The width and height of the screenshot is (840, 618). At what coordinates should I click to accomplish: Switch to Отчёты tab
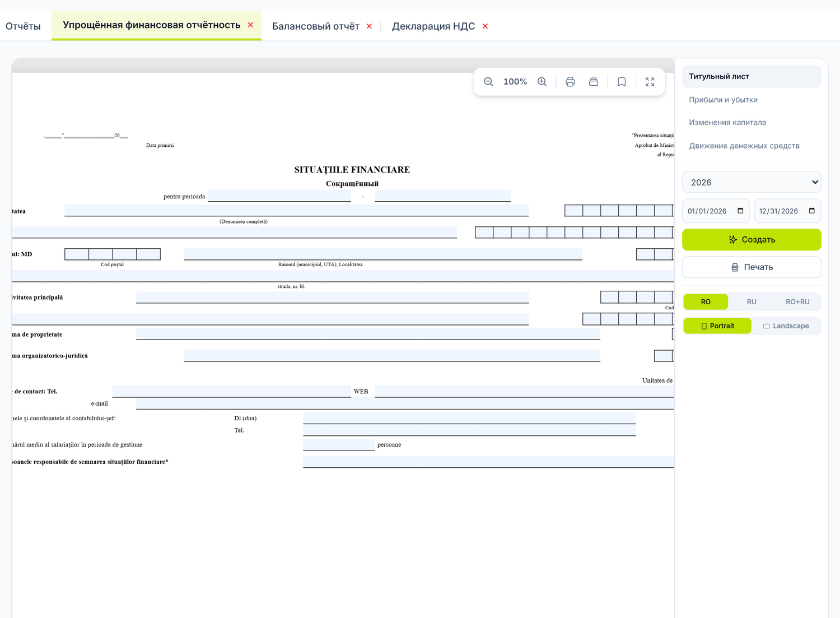[x=23, y=26]
